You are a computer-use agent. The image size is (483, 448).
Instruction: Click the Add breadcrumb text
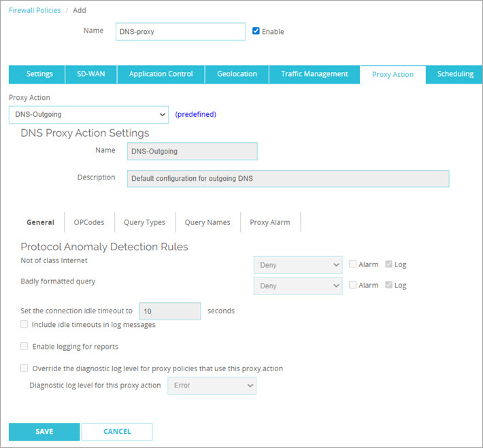80,10
